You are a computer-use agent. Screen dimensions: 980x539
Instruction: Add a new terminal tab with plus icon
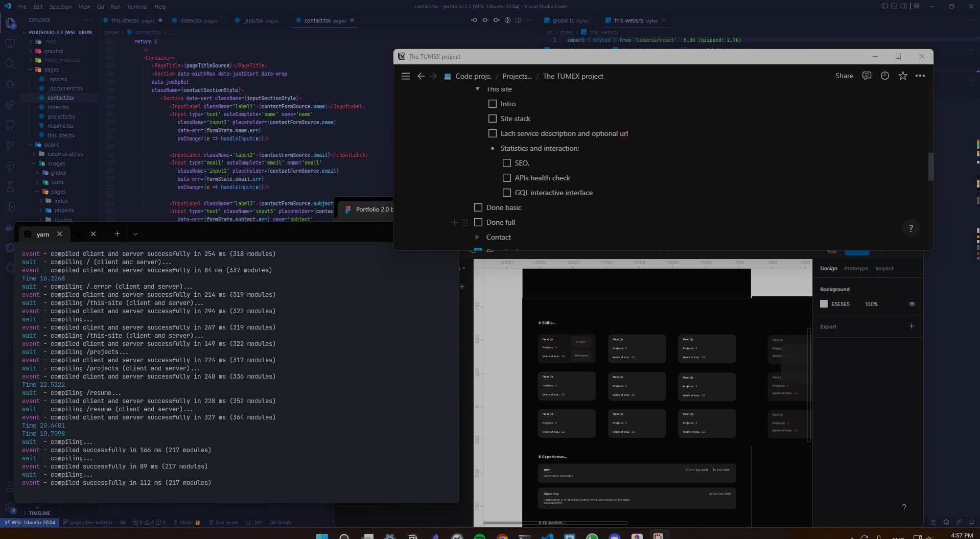click(117, 233)
